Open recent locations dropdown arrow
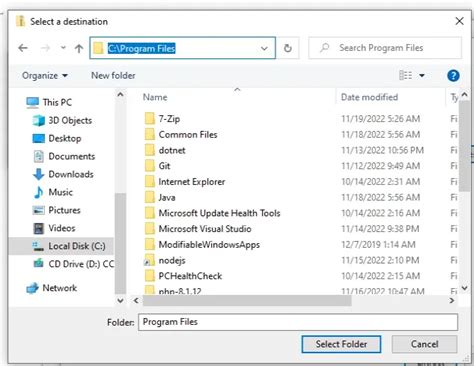Image resolution: width=474 pixels, height=366 pixels. tap(63, 48)
